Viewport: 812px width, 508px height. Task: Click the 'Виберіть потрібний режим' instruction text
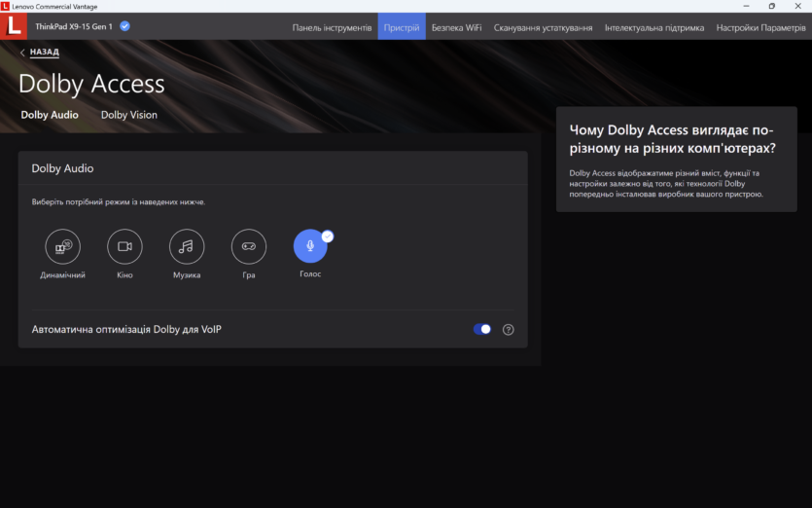pos(119,202)
